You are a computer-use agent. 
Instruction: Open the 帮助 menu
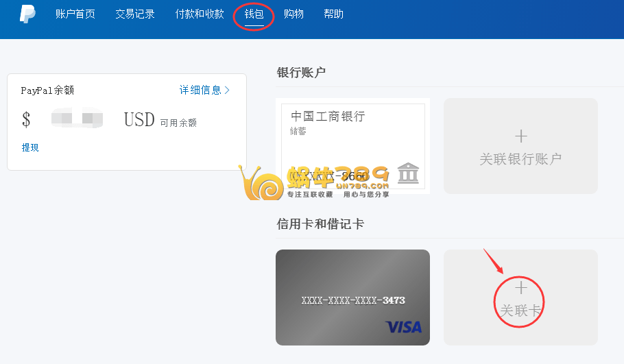[x=333, y=14]
